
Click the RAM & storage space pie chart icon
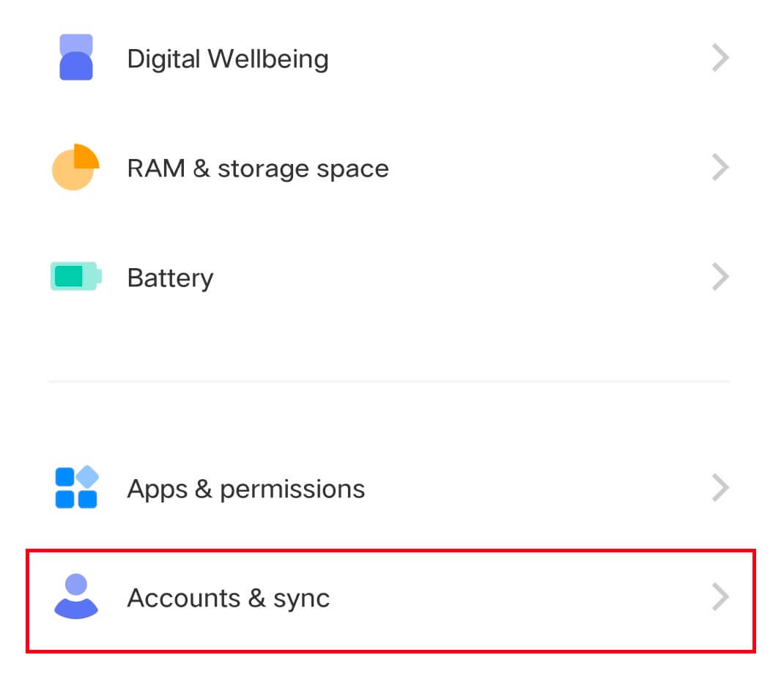tap(74, 167)
